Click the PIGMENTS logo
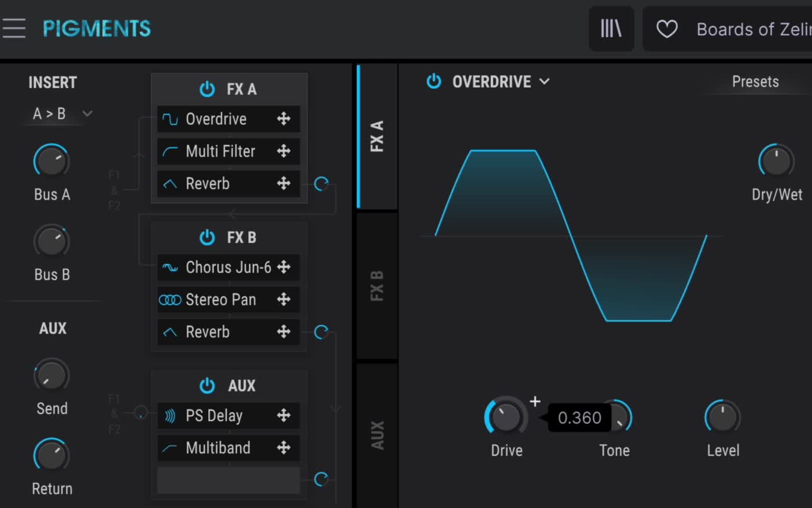Viewport: 812px width, 508px height. 97,28
